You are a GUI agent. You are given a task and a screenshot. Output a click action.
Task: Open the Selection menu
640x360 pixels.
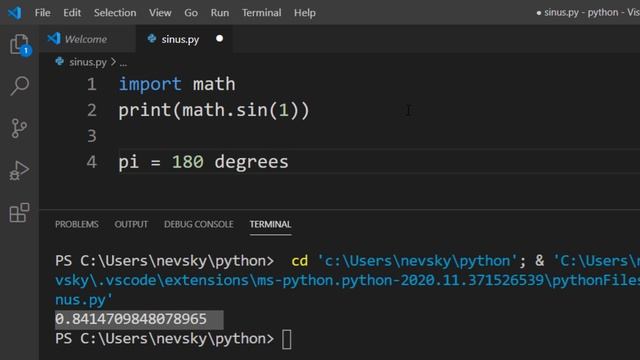(115, 13)
